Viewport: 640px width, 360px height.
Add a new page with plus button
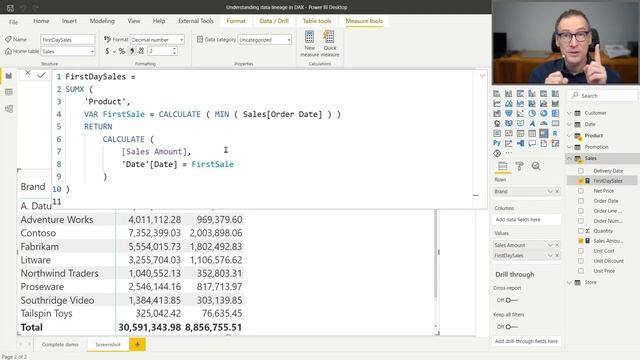click(x=138, y=344)
